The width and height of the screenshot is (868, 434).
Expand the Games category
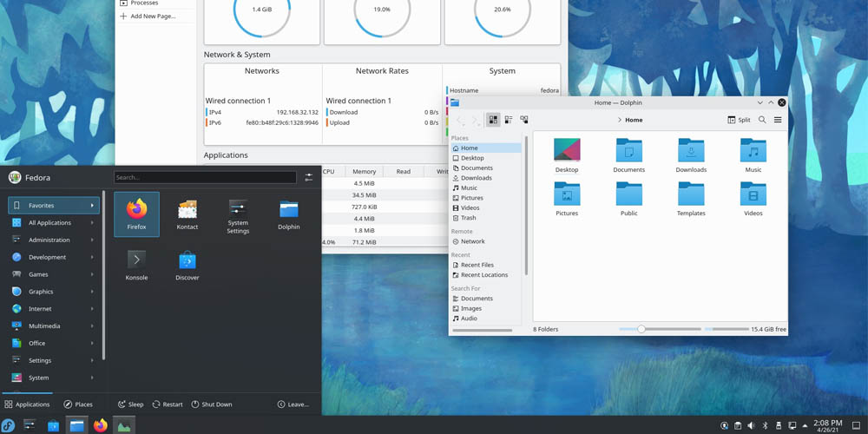pos(54,274)
